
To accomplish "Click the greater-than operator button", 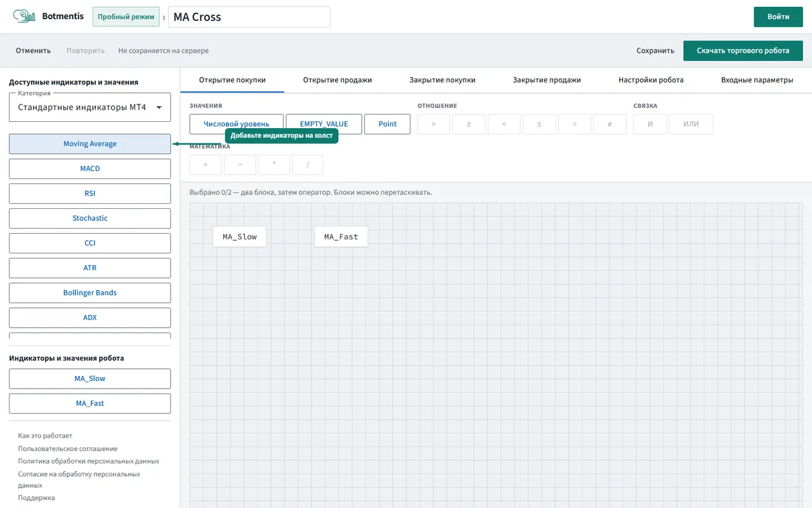I will click(x=433, y=124).
